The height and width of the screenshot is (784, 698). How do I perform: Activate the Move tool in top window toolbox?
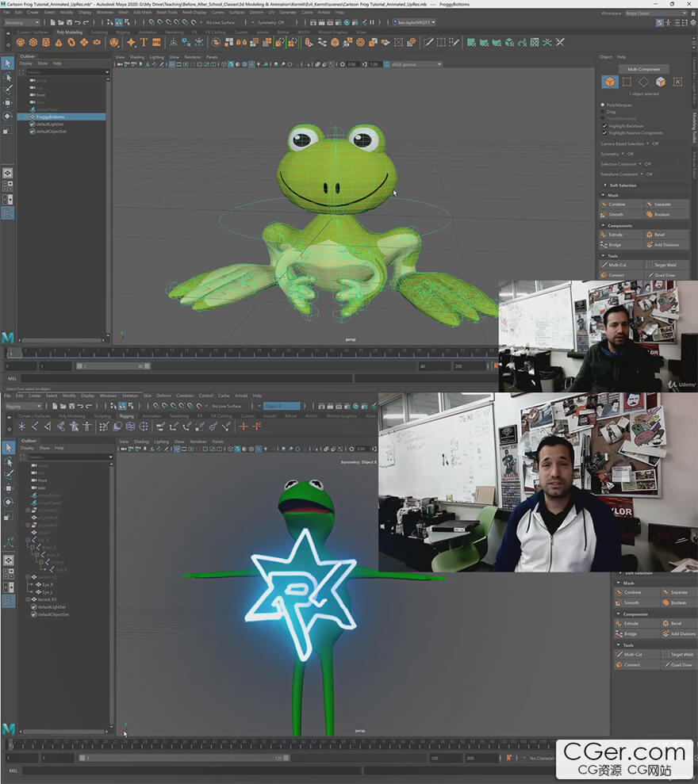pos(7,102)
